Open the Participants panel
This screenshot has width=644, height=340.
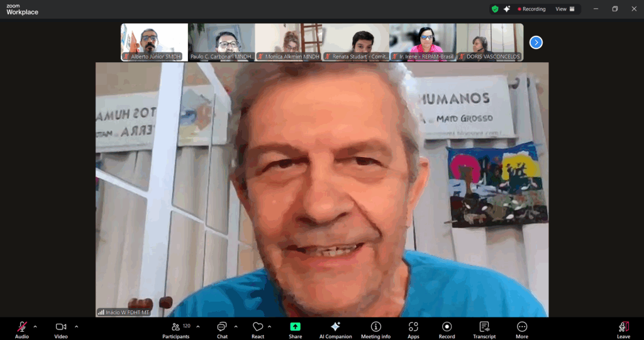(176, 327)
